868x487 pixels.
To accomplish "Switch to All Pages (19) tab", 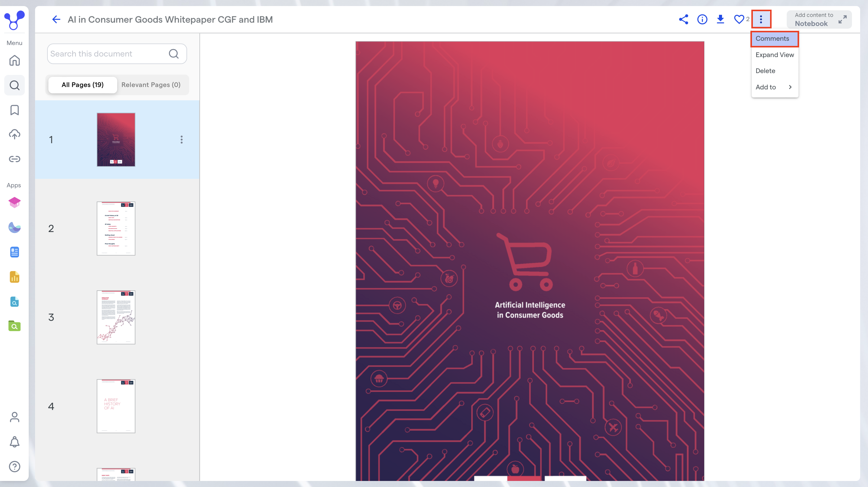I will point(83,85).
